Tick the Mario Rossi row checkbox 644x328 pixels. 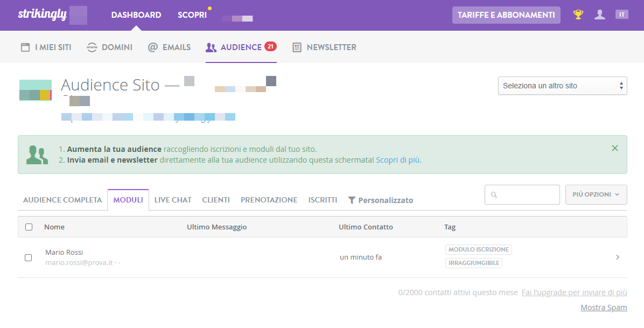coord(29,257)
